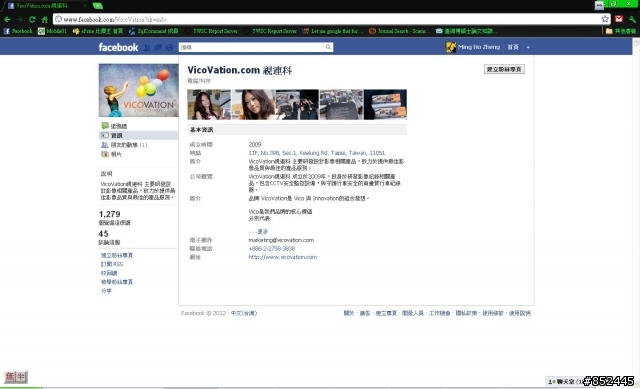Open the ePrice bookmark
The image size is (640, 389).
(98, 31)
